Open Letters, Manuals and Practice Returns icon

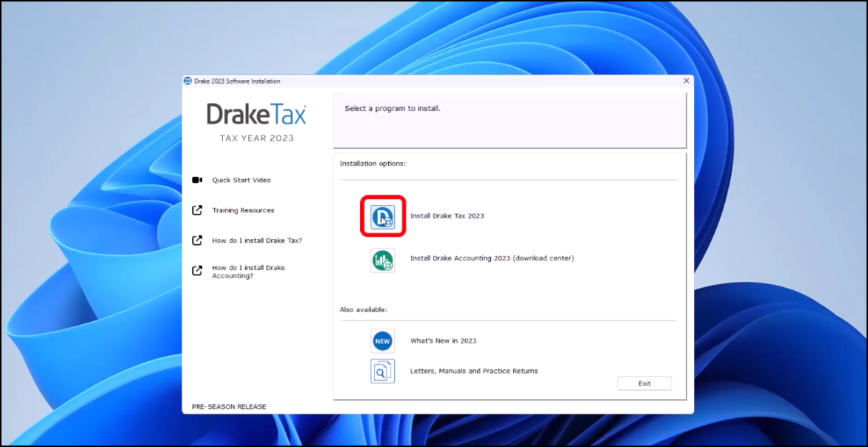[x=382, y=372]
